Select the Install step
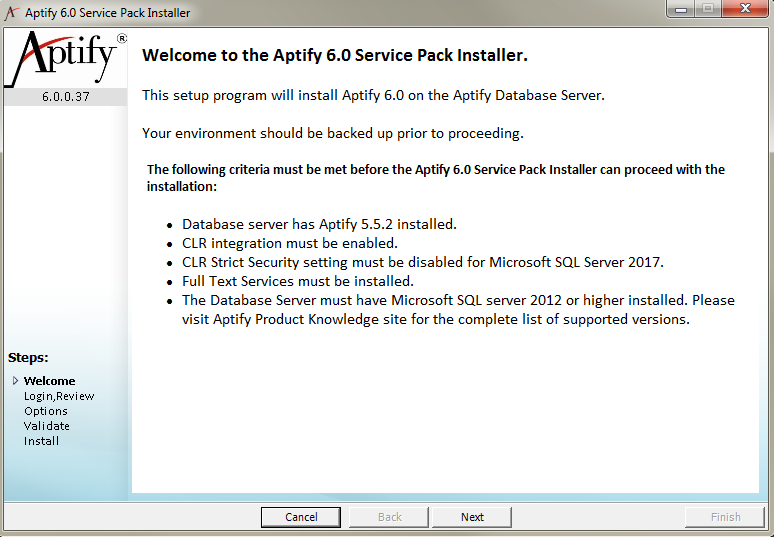The height and width of the screenshot is (537, 774). coord(41,441)
